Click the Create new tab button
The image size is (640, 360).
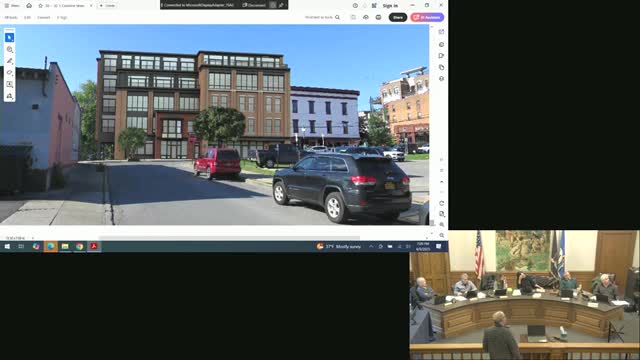tap(107, 6)
